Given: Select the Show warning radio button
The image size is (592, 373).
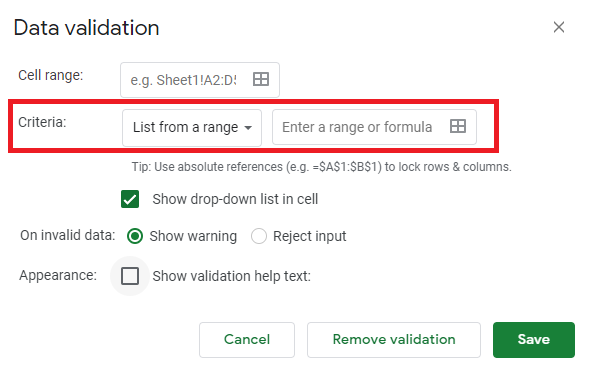Looking at the screenshot, I should [135, 236].
